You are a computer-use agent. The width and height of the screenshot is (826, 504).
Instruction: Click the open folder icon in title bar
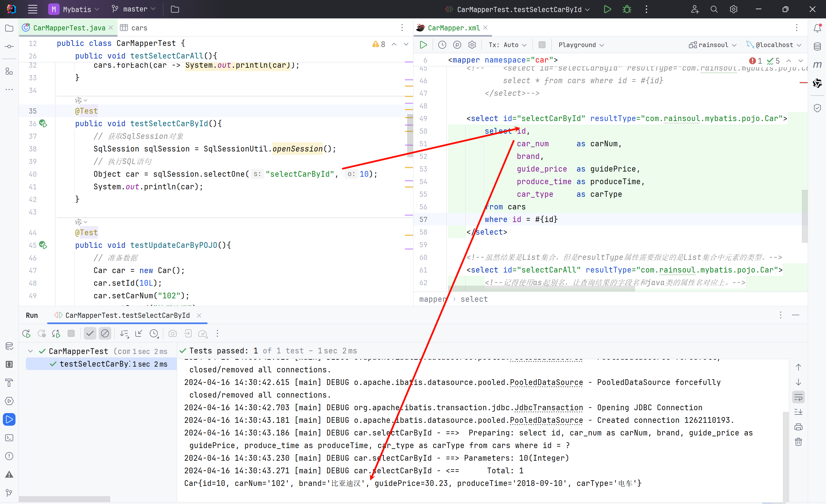(x=175, y=9)
